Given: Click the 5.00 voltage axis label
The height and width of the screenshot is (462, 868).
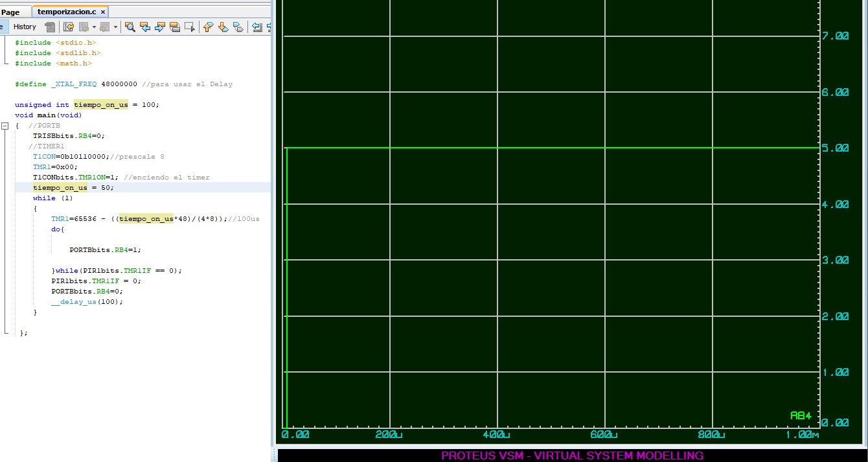Looking at the screenshot, I should 836,148.
